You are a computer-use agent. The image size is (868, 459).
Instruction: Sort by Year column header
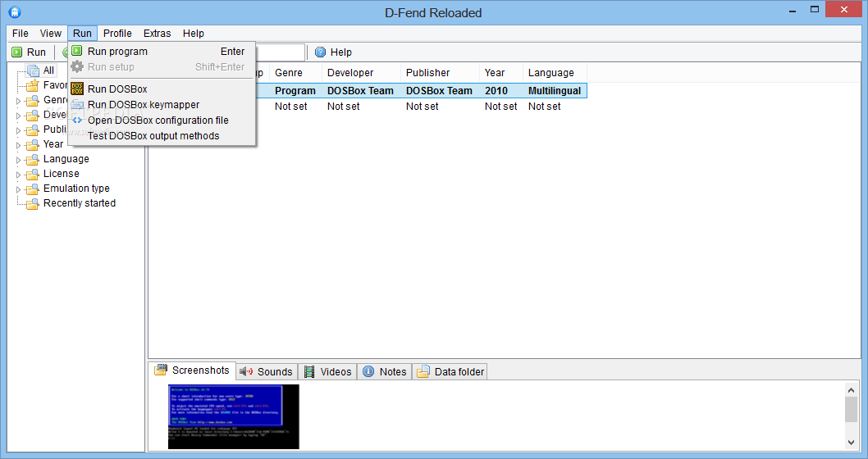pos(501,72)
